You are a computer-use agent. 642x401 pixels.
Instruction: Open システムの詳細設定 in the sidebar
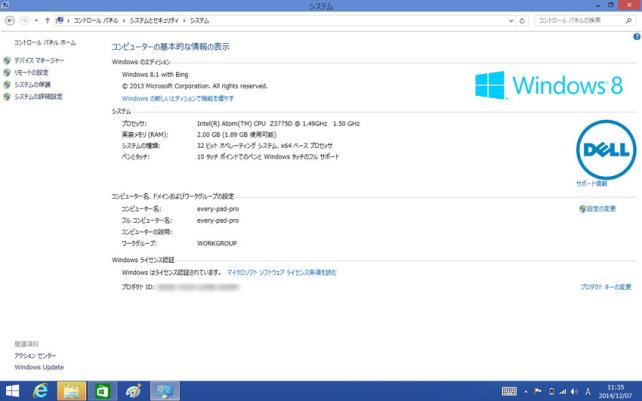(x=38, y=97)
